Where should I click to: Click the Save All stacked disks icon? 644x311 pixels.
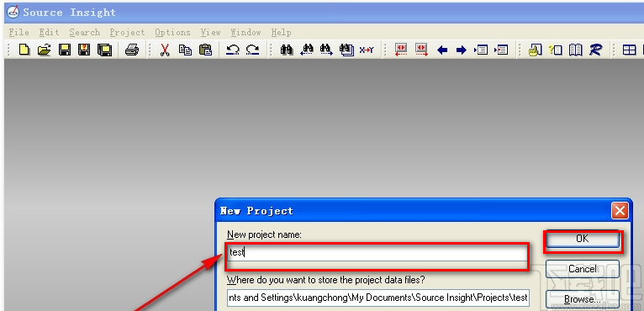coord(105,50)
